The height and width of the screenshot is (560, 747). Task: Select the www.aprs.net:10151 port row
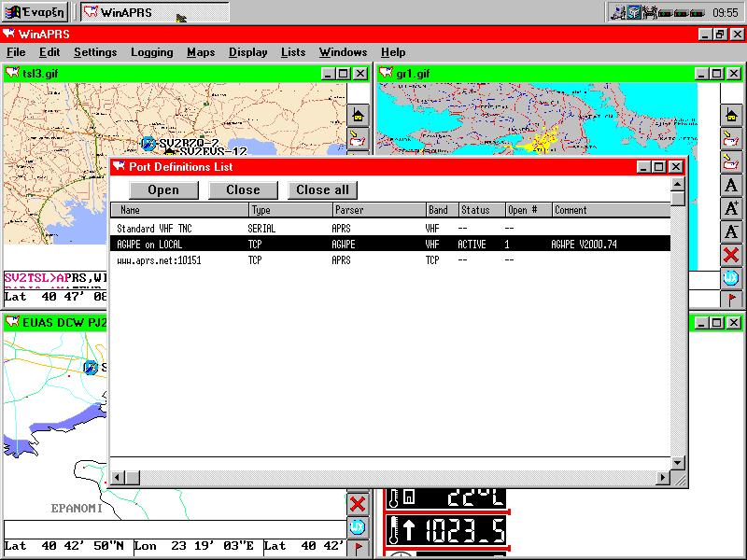(x=390, y=260)
